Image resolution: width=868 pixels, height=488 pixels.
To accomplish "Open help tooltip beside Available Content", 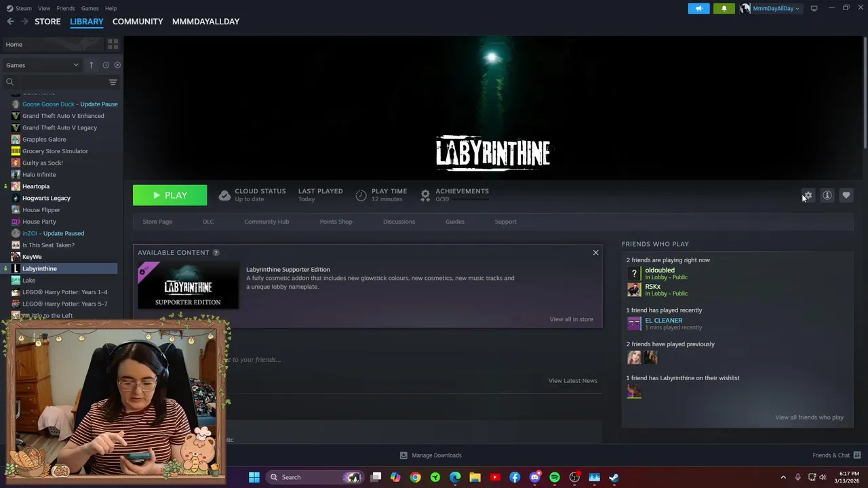I will [x=216, y=253].
